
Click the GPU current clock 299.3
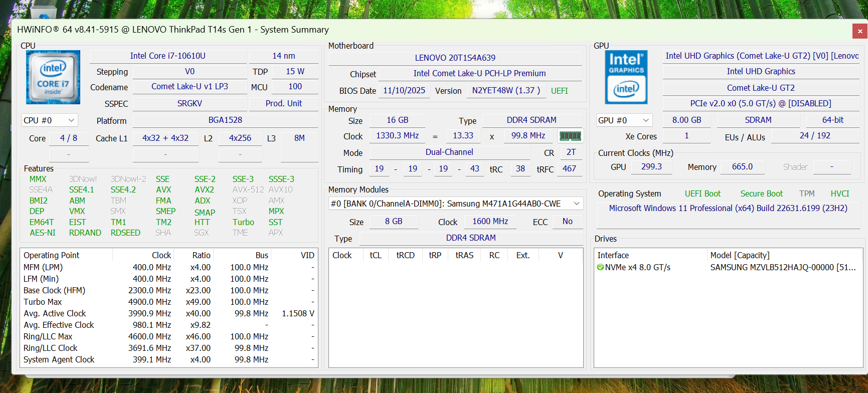tap(651, 167)
